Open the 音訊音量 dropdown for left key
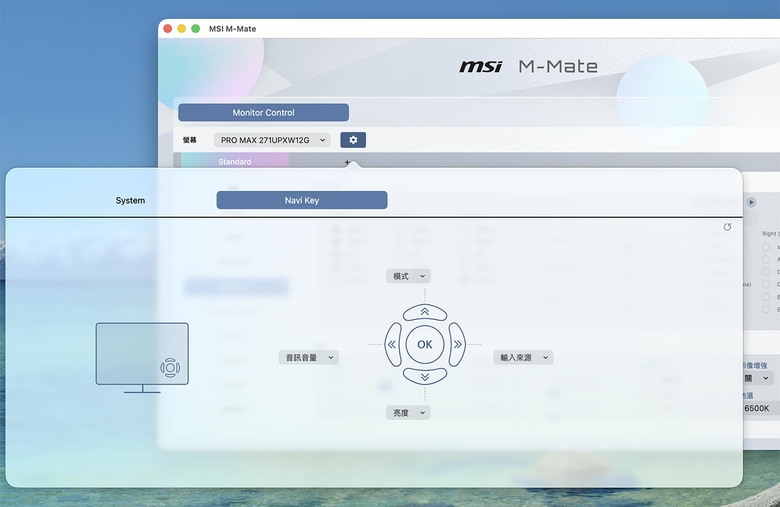780x507 pixels. point(308,357)
